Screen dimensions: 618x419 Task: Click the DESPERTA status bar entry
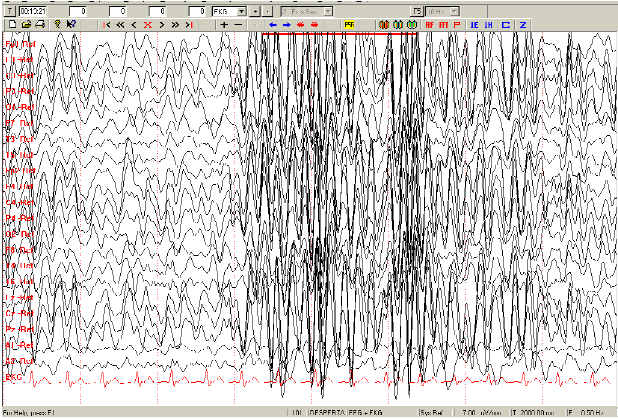click(x=327, y=413)
